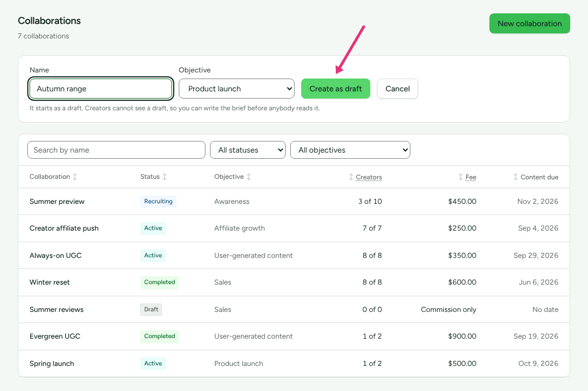This screenshot has width=588, height=391.
Task: Cancel the new collaboration form
Action: pos(398,89)
